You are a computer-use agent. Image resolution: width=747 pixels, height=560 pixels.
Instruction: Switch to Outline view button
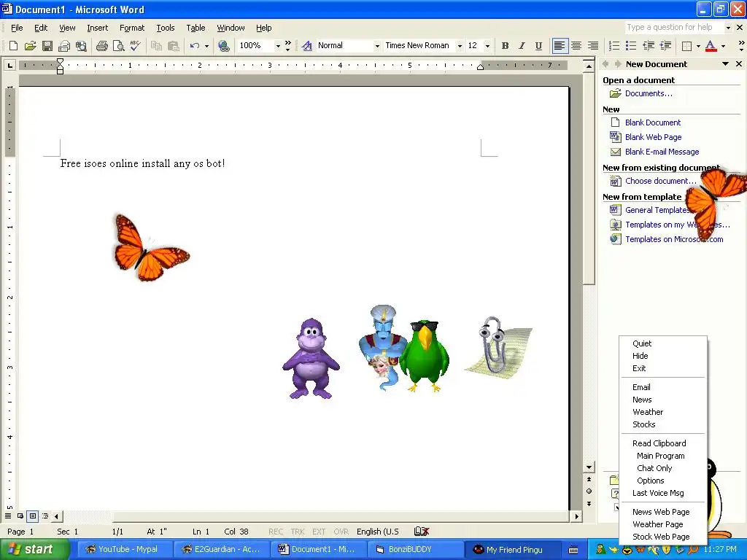pyautogui.click(x=45, y=516)
